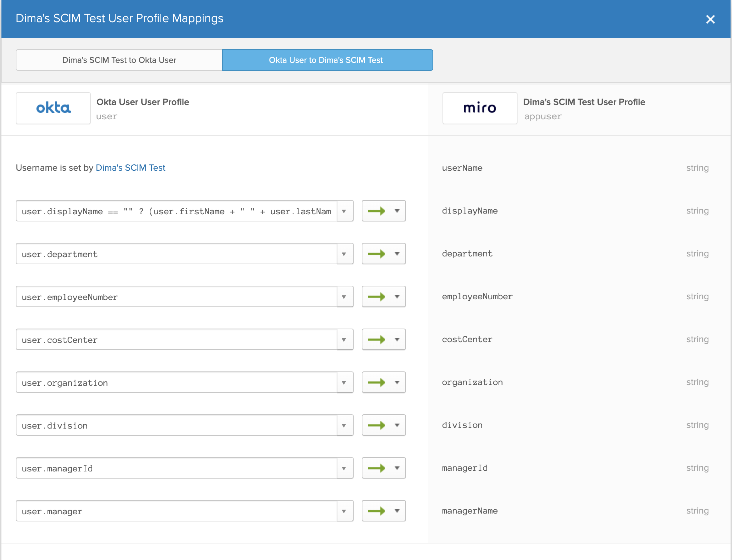Open green arrow mapping options for division

point(384,425)
